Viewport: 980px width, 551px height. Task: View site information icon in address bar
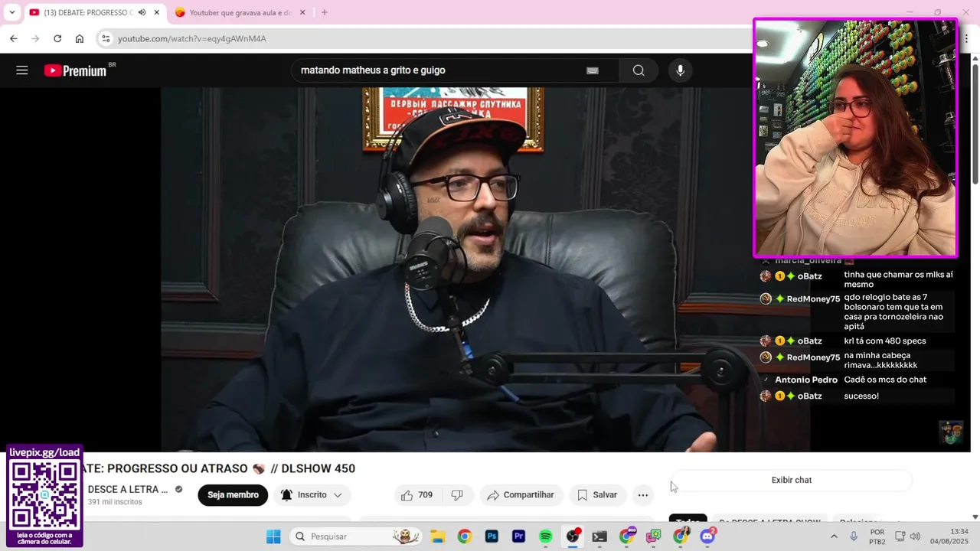(106, 38)
